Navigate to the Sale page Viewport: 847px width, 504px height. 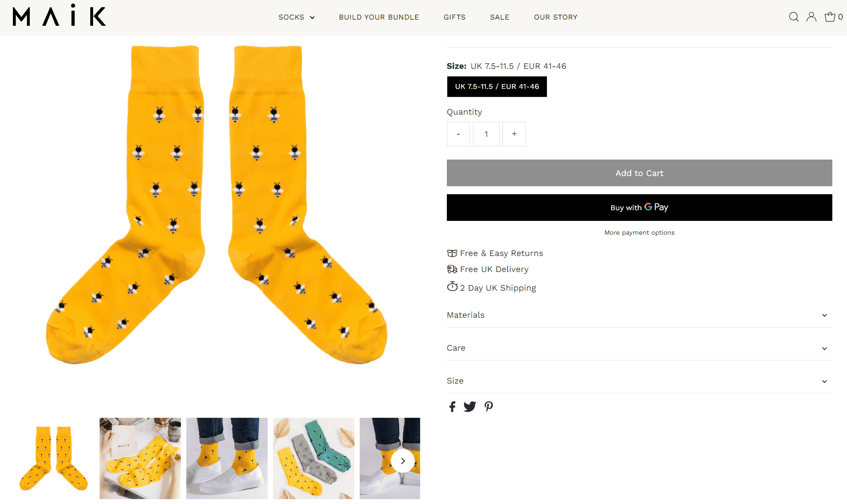pyautogui.click(x=499, y=17)
